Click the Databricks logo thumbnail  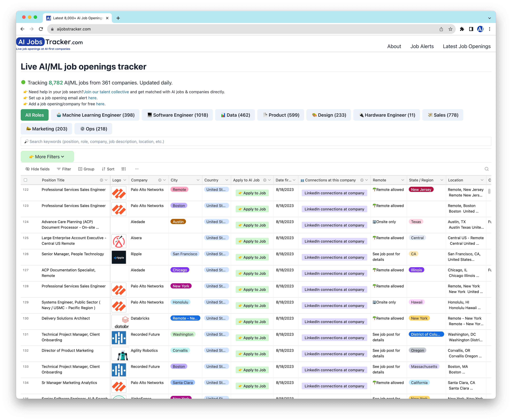coord(120,321)
